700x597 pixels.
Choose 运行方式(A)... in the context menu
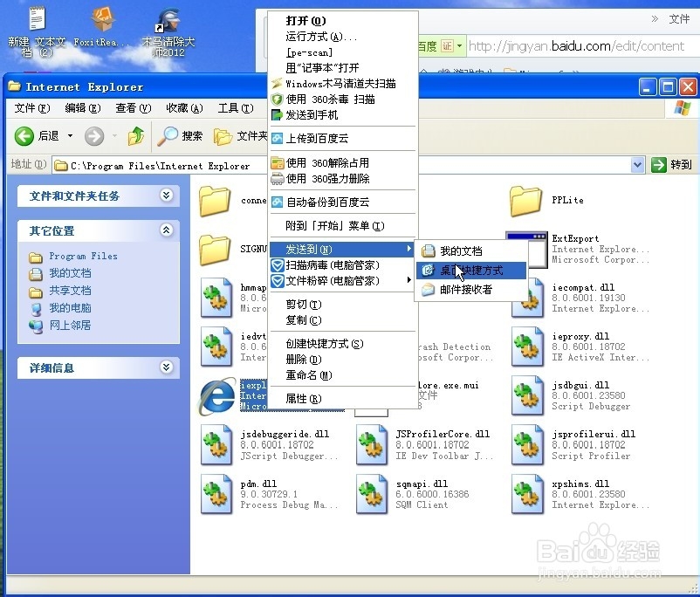[x=343, y=37]
